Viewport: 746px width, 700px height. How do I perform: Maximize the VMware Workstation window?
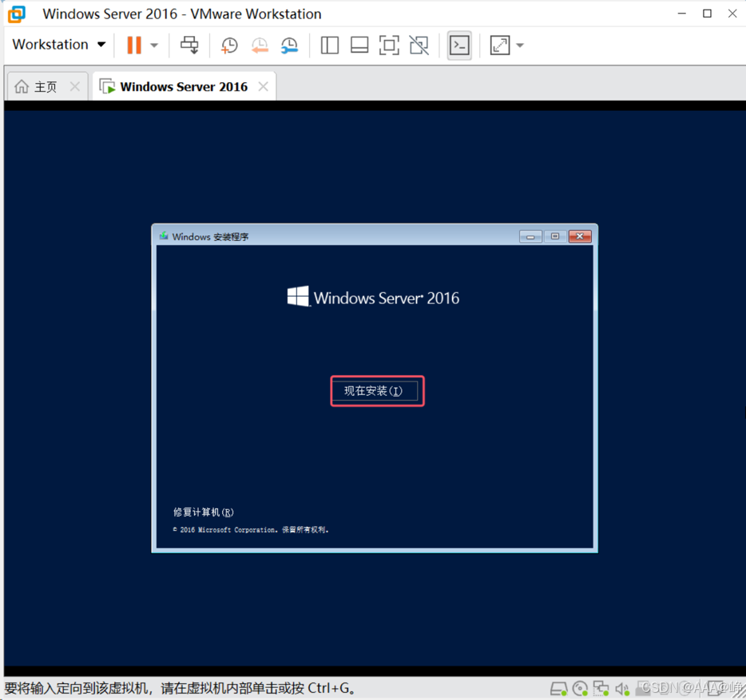(x=708, y=14)
